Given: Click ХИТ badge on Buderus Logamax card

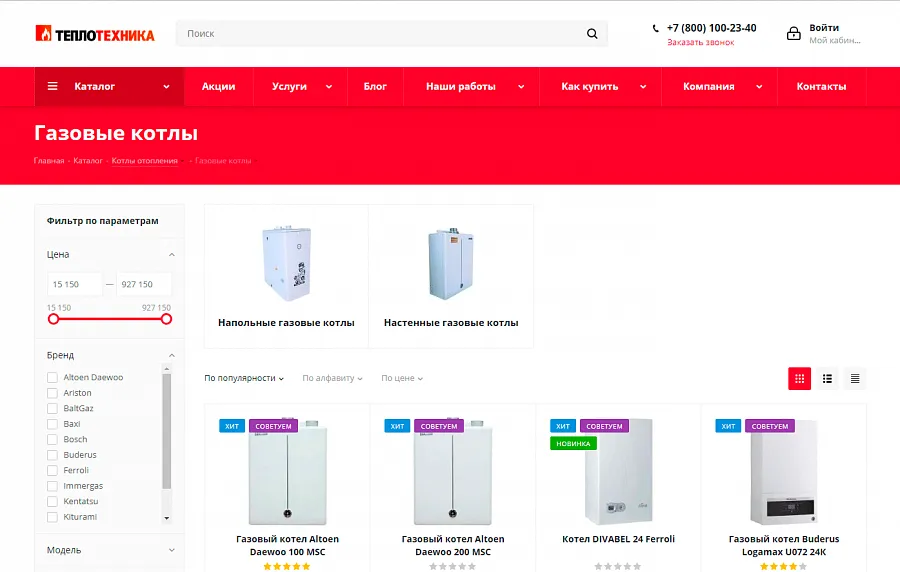Looking at the screenshot, I should pyautogui.click(x=728, y=426).
